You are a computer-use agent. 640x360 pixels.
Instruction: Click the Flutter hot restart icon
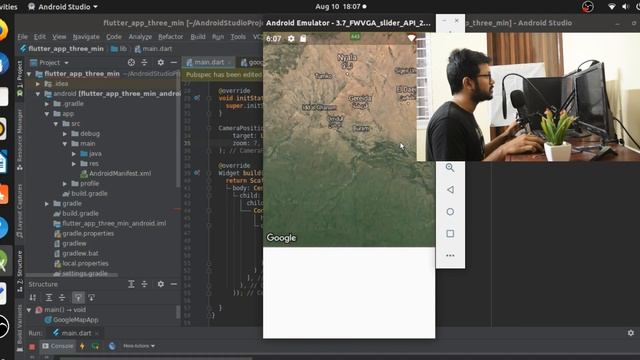coord(96,346)
